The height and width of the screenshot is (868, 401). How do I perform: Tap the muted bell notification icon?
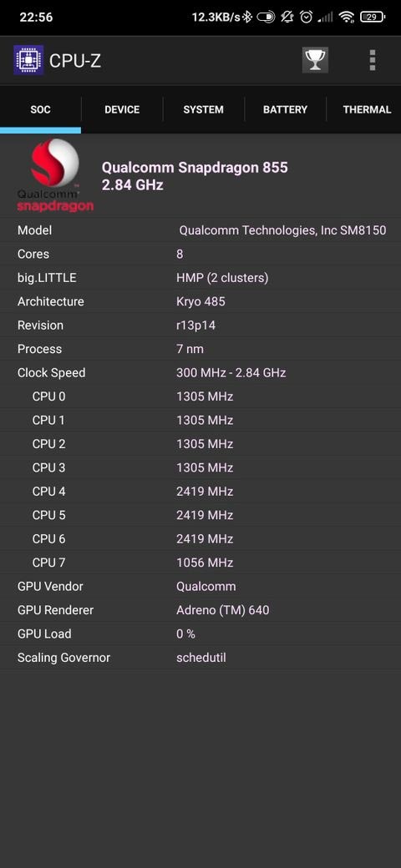287,18
